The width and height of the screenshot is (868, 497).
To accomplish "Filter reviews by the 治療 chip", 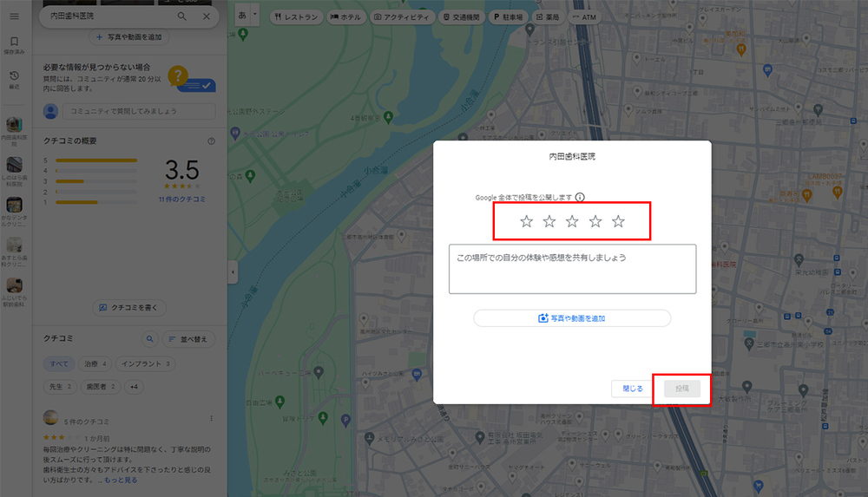I will click(x=94, y=363).
